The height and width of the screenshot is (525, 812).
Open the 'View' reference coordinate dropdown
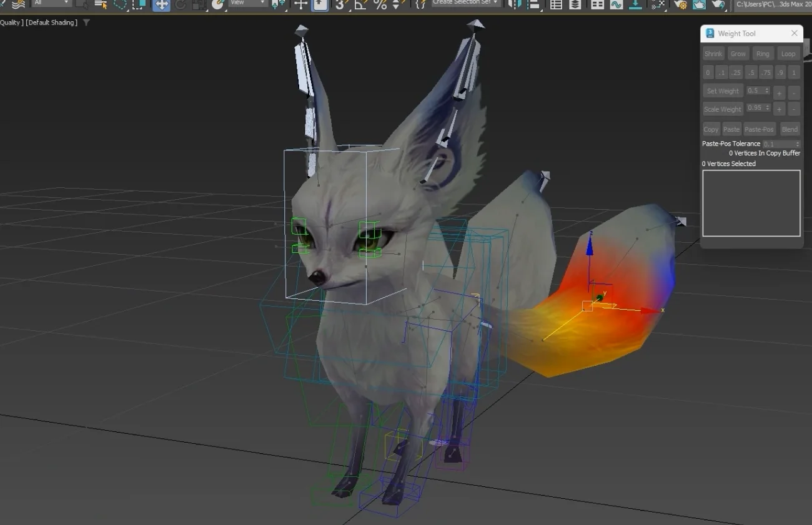tap(247, 3)
